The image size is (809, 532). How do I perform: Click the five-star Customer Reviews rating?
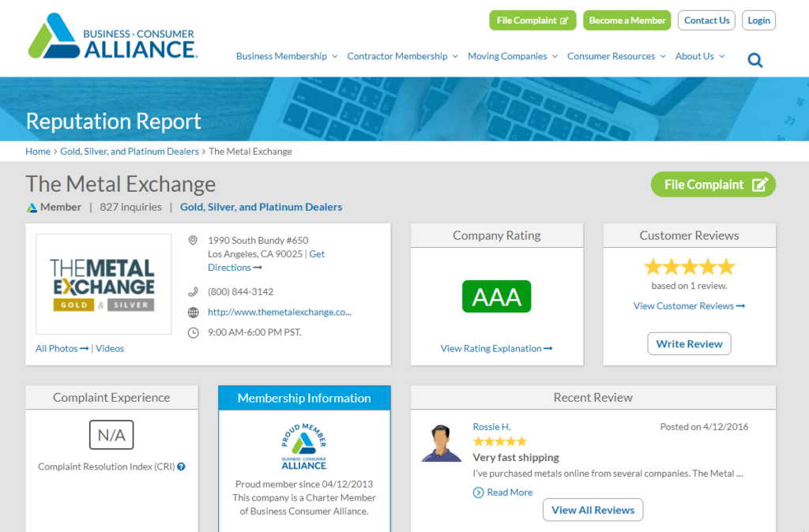point(689,267)
